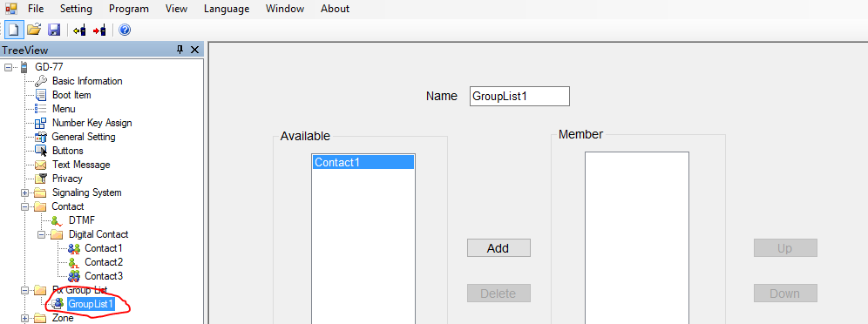
Task: Open the Setting menu
Action: pyautogui.click(x=77, y=9)
